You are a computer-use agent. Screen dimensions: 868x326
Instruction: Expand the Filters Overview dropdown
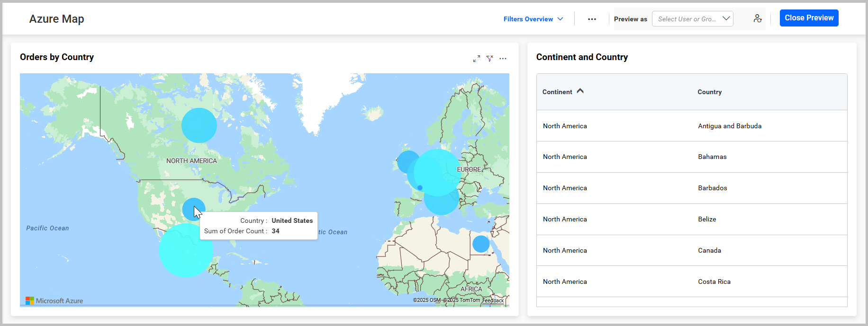click(x=533, y=19)
